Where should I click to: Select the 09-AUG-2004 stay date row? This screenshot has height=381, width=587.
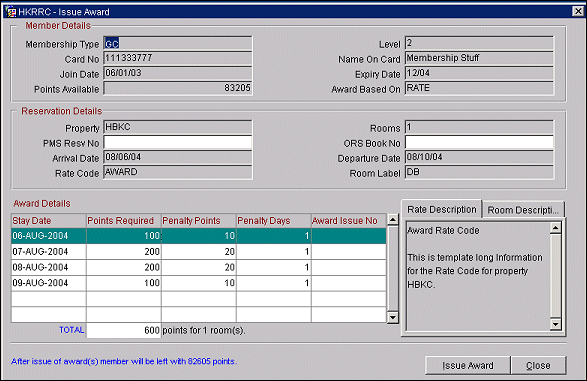tap(198, 283)
